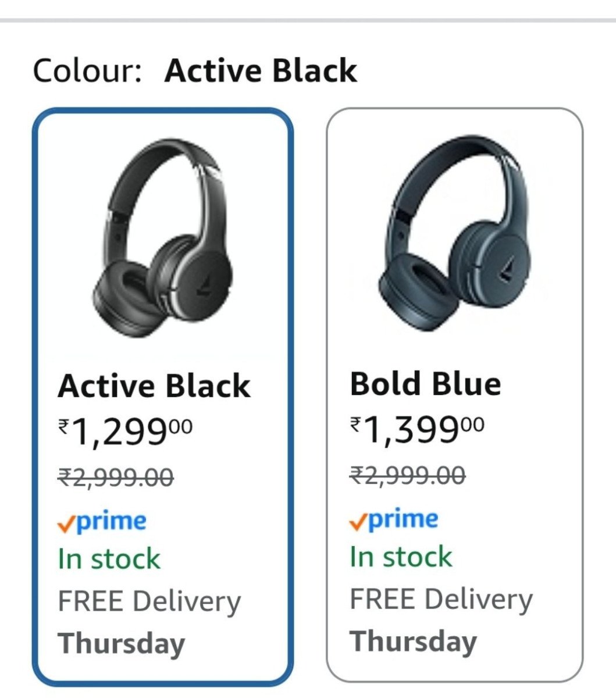Click the Active Black variant name
The height and width of the screenshot is (698, 616).
[154, 386]
